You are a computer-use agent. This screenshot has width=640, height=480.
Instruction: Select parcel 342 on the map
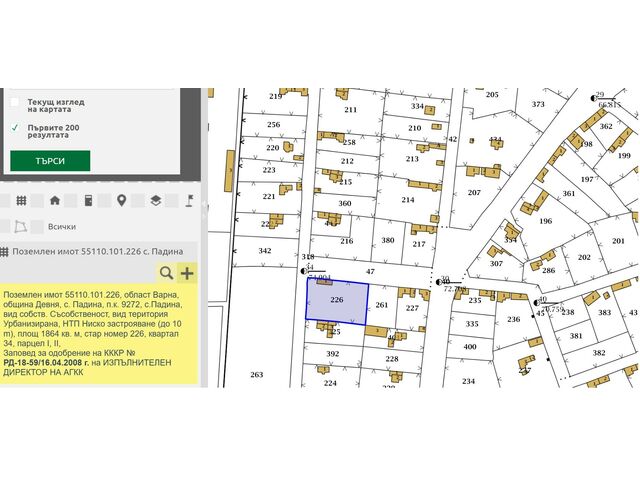264,250
